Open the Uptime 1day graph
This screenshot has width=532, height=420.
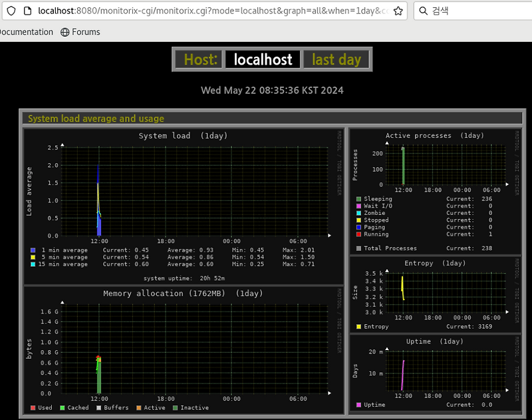[x=435, y=373]
